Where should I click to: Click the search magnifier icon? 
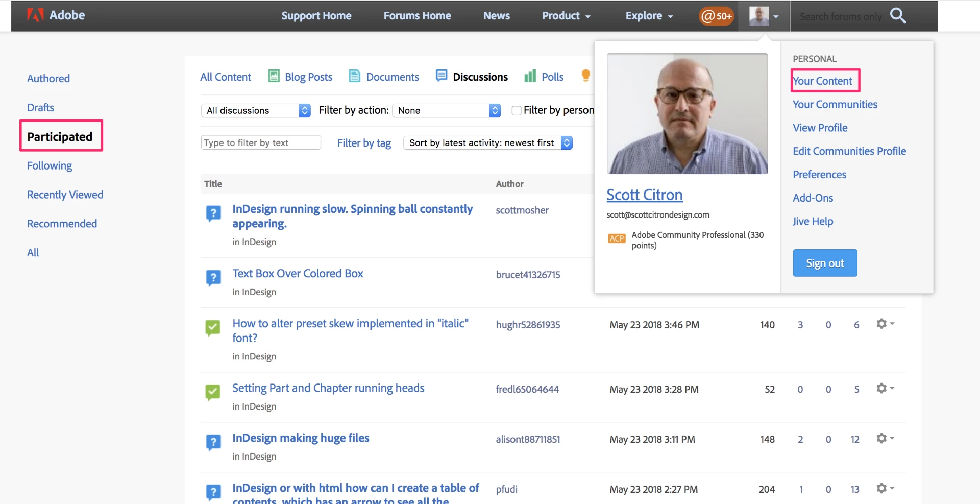click(898, 16)
